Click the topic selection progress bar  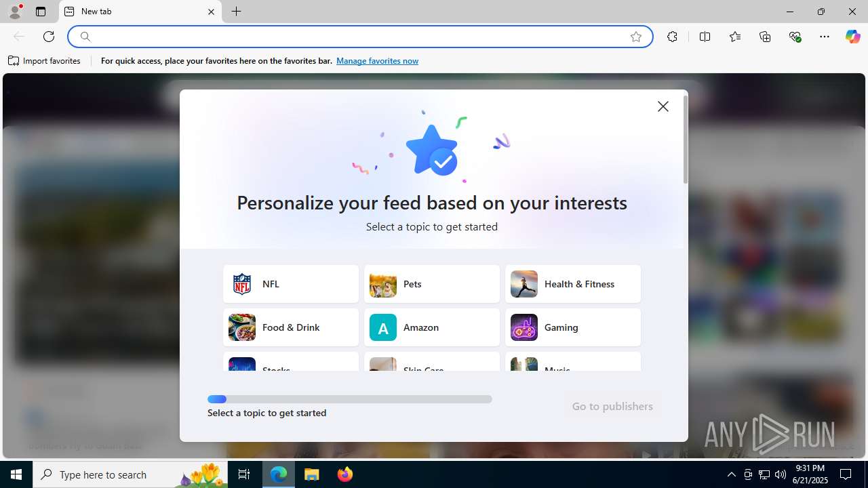(x=350, y=399)
